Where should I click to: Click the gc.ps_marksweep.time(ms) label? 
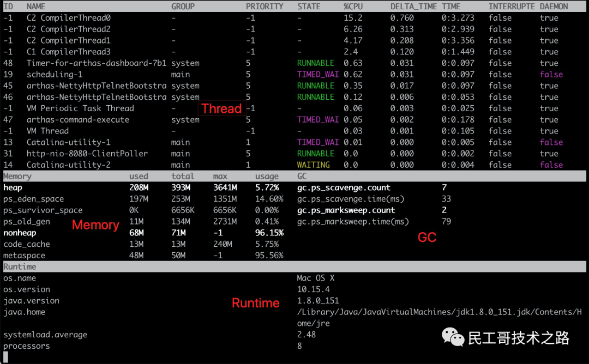pyautogui.click(x=353, y=221)
